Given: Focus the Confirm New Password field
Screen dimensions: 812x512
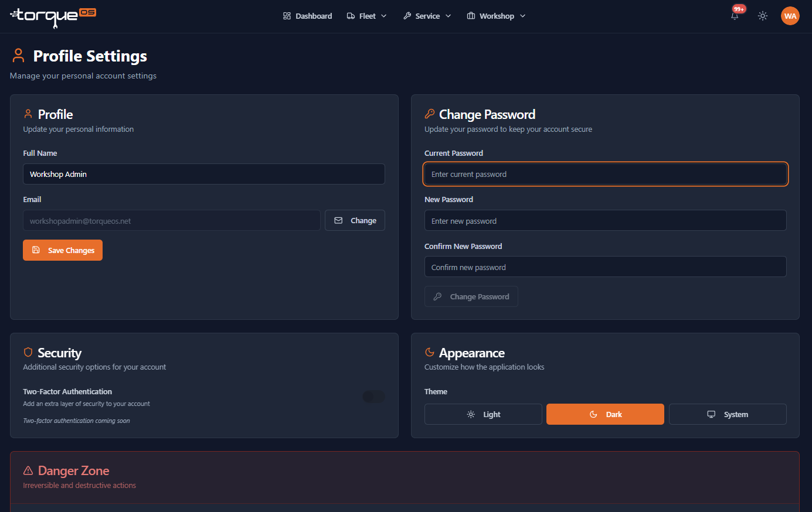Looking at the screenshot, I should 606,267.
